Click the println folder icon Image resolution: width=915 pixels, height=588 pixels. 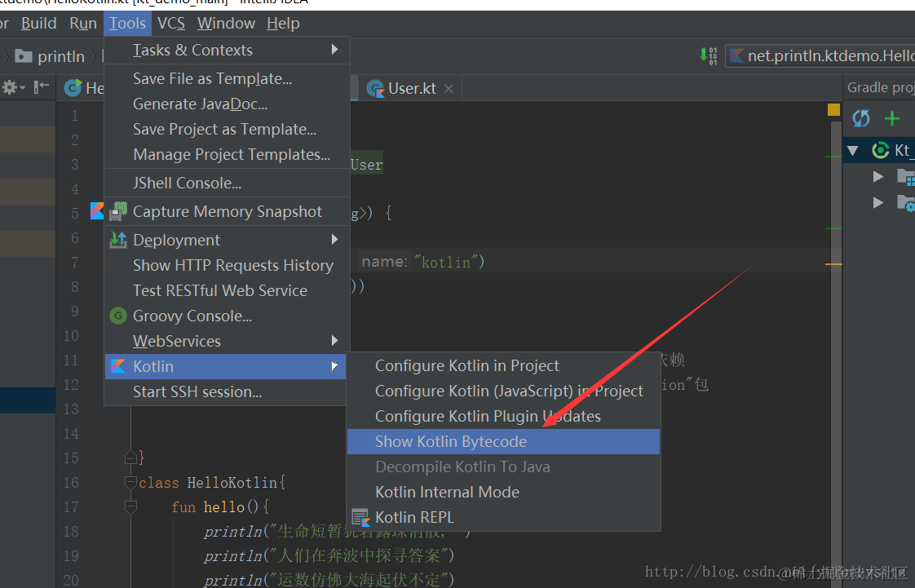[x=24, y=56]
